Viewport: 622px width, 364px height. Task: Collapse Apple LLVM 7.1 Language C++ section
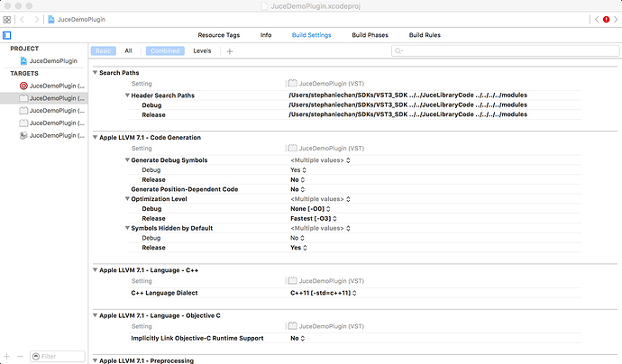tap(96, 269)
